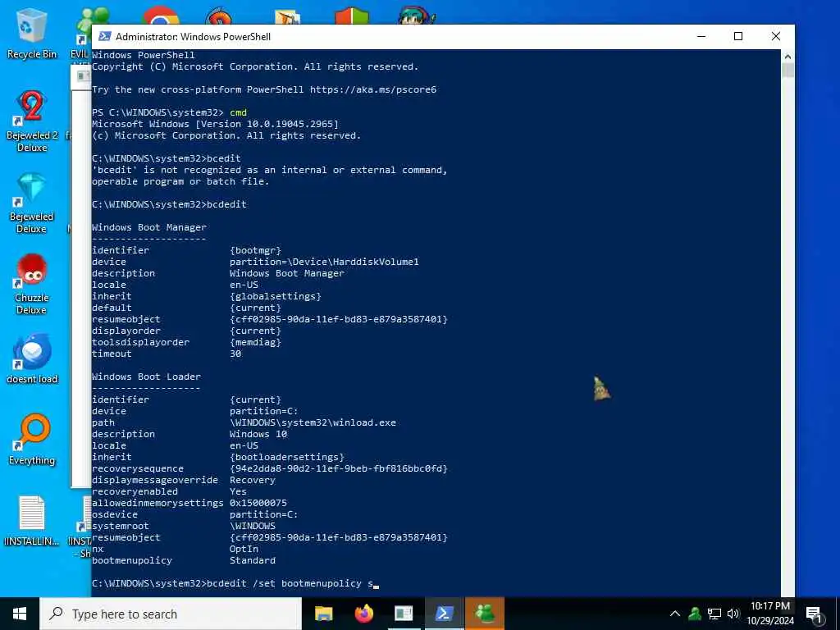
Task: Click the {memdiag} toolsdisplayorder value
Action: (x=256, y=342)
